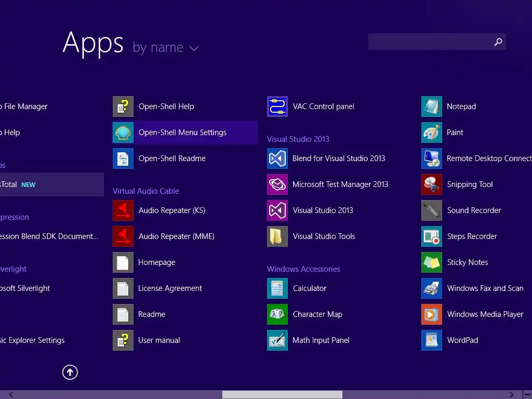This screenshot has width=532, height=399.
Task: Open the Open-Shell Readme document icon
Action: pyautogui.click(x=123, y=158)
